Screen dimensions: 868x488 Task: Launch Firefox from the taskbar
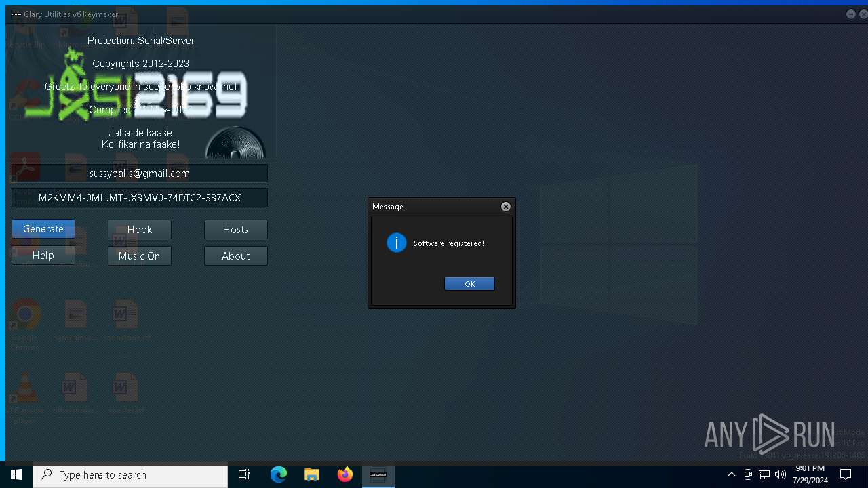click(345, 474)
